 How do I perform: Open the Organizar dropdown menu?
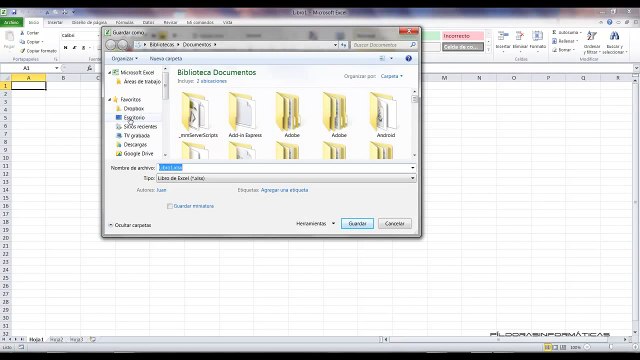pos(124,59)
